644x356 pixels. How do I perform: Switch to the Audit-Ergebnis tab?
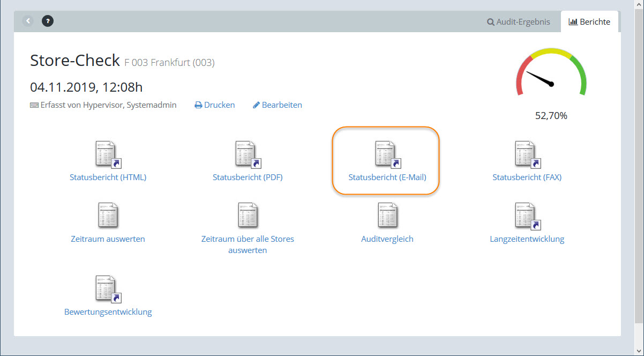[x=518, y=22]
